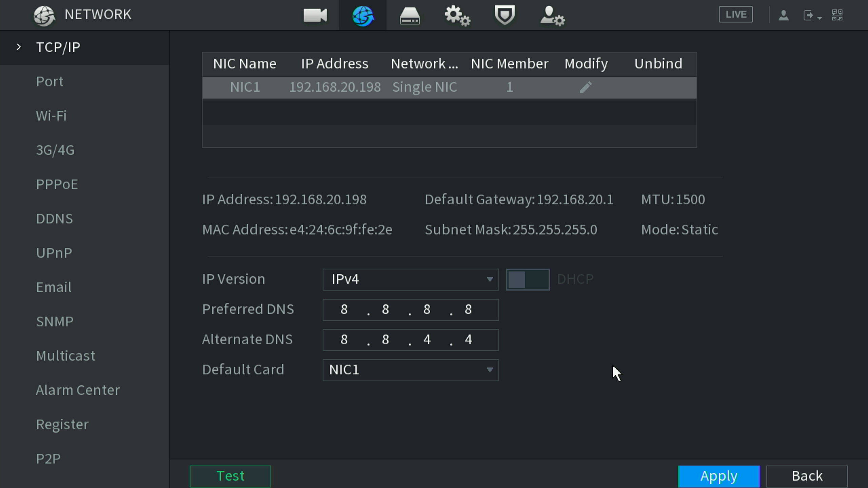Open the Account user-gear icon
Image resolution: width=868 pixels, height=488 pixels.
click(552, 16)
